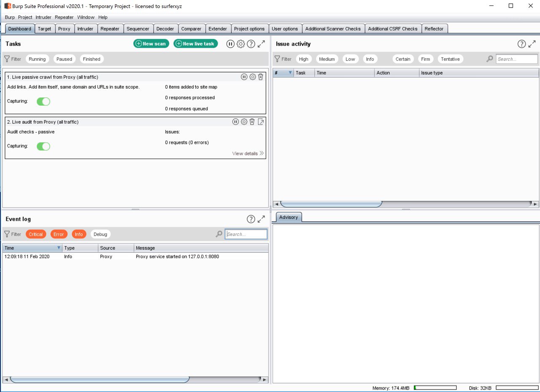This screenshot has height=392, width=540.
Task: Open task settings gear in the Tasks header
Action: point(241,44)
